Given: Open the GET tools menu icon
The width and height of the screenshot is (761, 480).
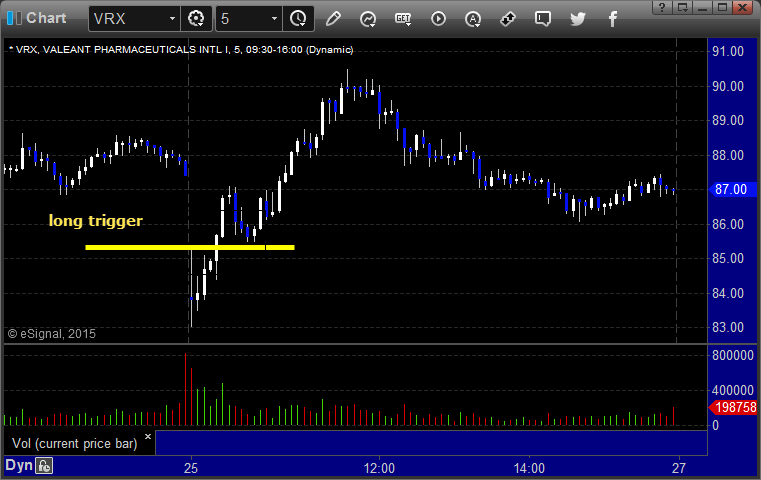Looking at the screenshot, I should click(x=403, y=19).
